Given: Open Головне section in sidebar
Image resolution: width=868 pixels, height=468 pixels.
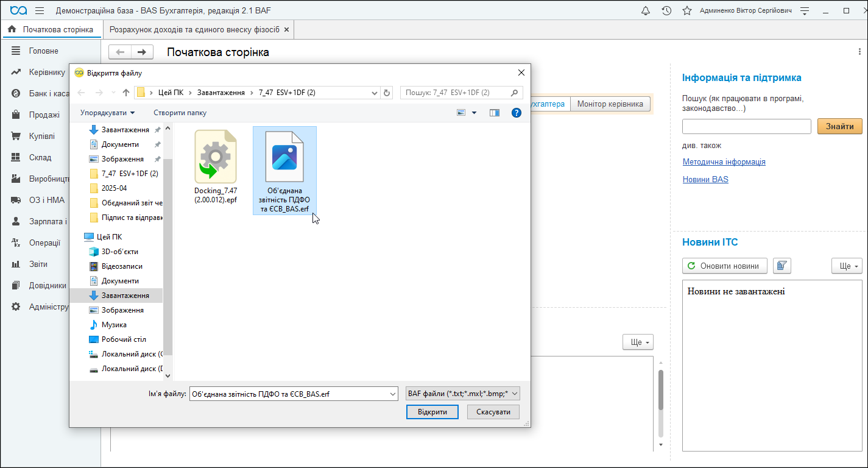Looking at the screenshot, I should (44, 51).
